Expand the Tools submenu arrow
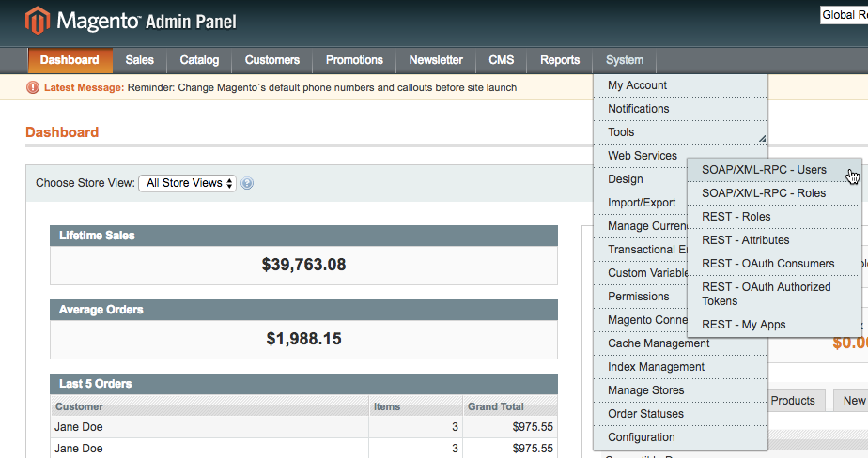Screen dimensions: 868x458 (x=762, y=138)
